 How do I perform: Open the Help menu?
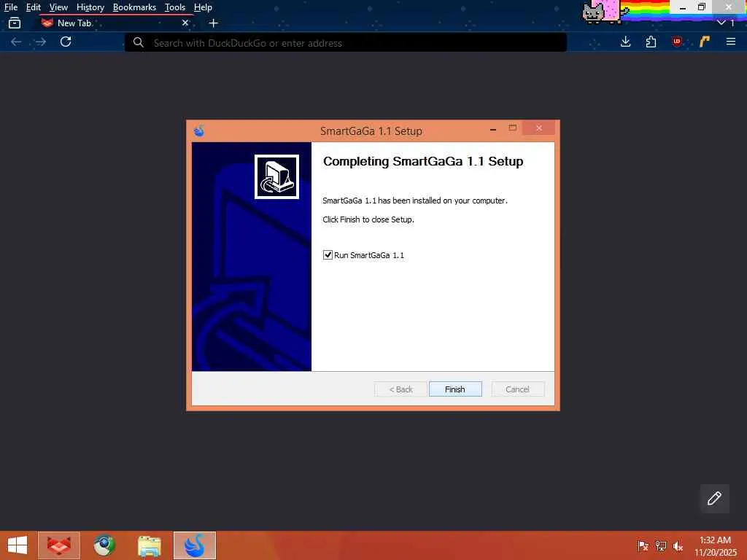tap(203, 7)
